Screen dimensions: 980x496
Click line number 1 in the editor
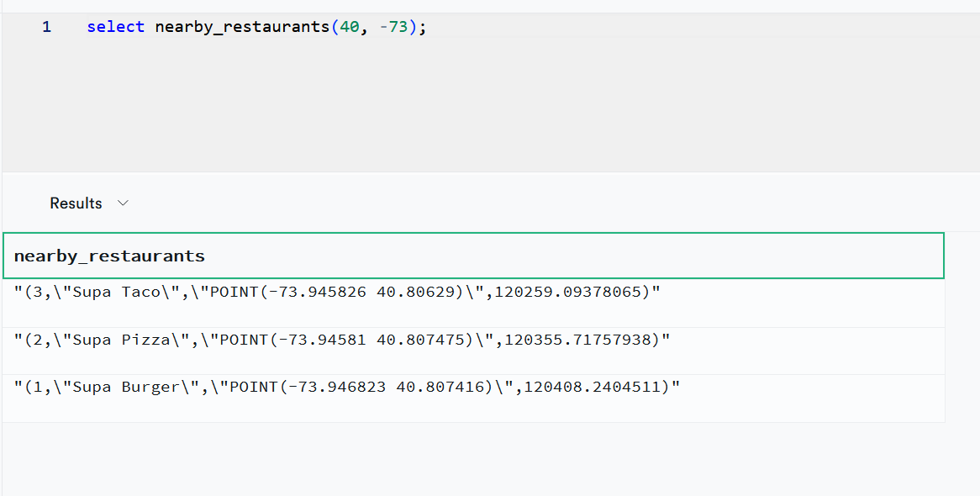coord(46,26)
